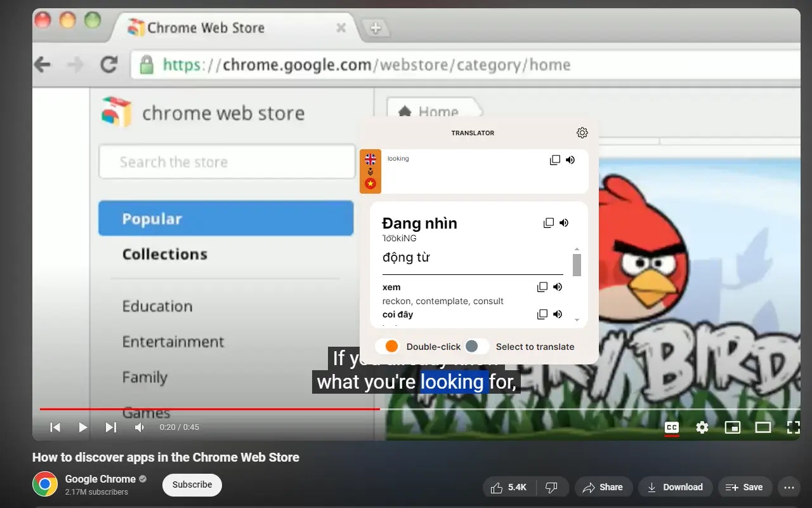
Task: Save the video to a playlist
Action: [745, 487]
